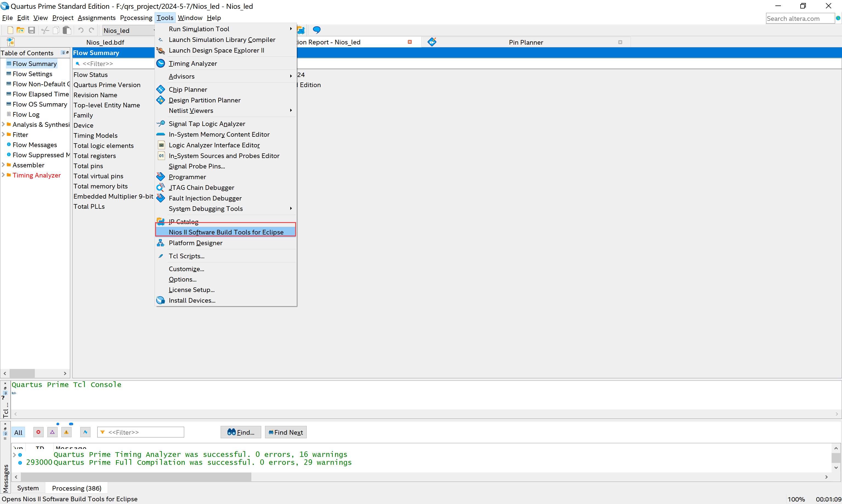Launch Design Space Explorer II
The image size is (842, 504).
pyautogui.click(x=226, y=50)
